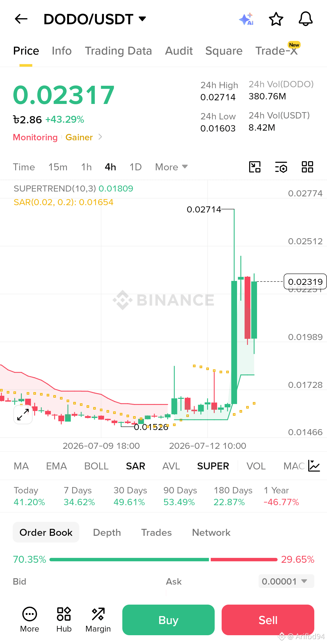The height and width of the screenshot is (644, 327).
Task: Tap the 30 Days 49.61% performance
Action: 130,496
